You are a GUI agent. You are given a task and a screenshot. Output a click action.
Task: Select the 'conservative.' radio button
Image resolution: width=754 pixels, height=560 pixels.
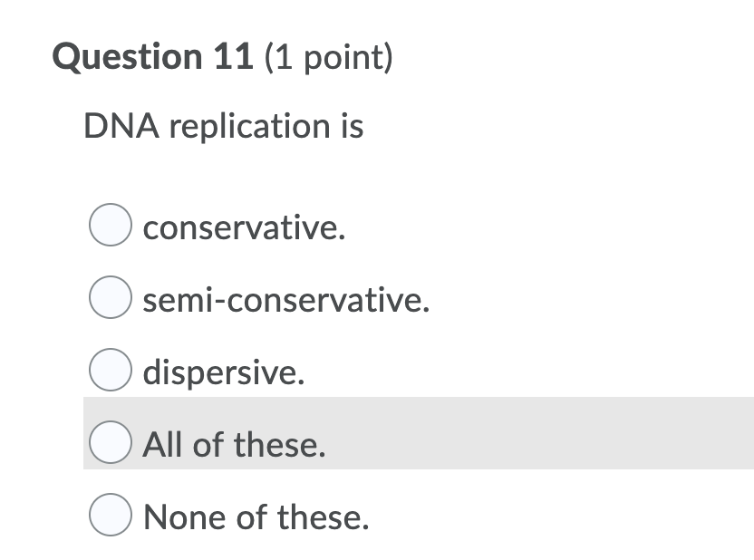click(111, 227)
